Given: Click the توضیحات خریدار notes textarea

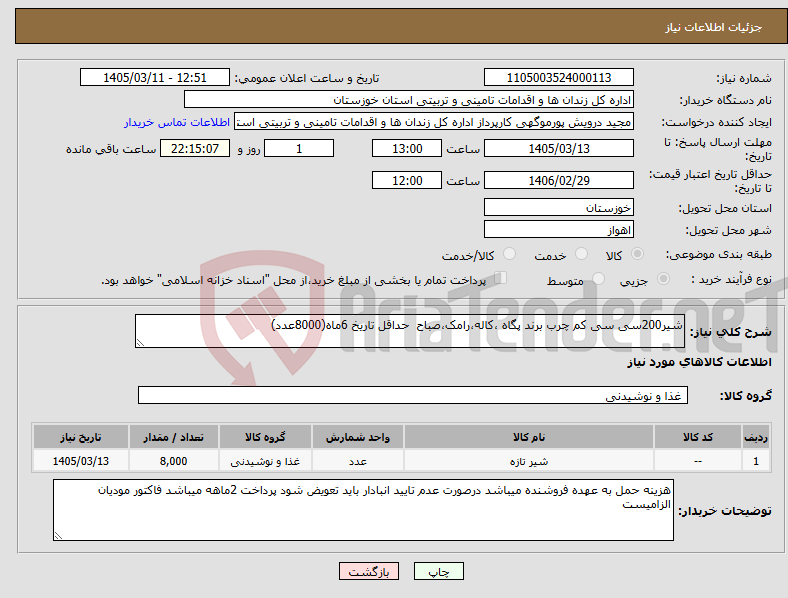Looking at the screenshot, I should (363, 510).
